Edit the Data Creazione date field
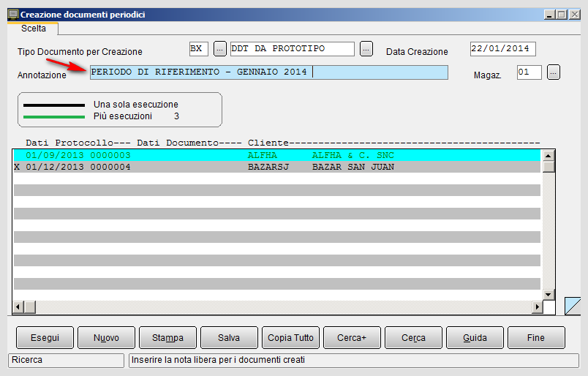The image size is (588, 376). click(503, 49)
